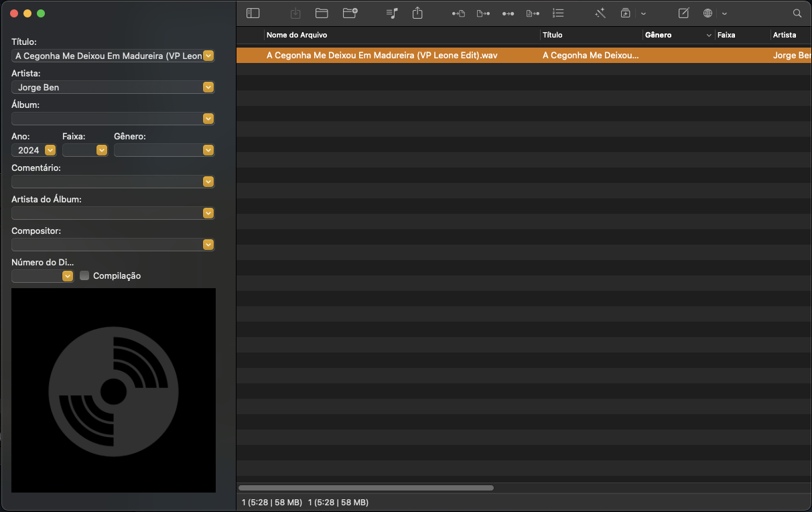Sort by Nome do Arquivo column header

click(x=402, y=35)
